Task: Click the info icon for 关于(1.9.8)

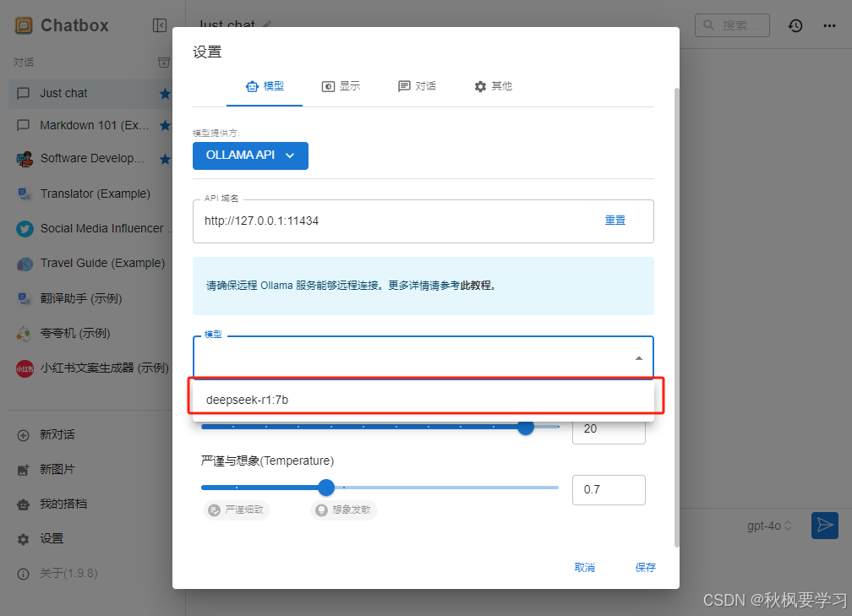Action: pos(23,574)
